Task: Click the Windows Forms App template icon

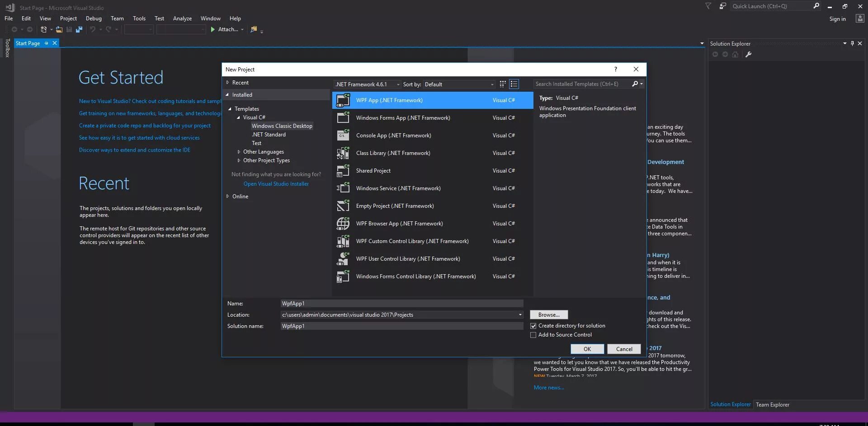Action: [x=343, y=118]
